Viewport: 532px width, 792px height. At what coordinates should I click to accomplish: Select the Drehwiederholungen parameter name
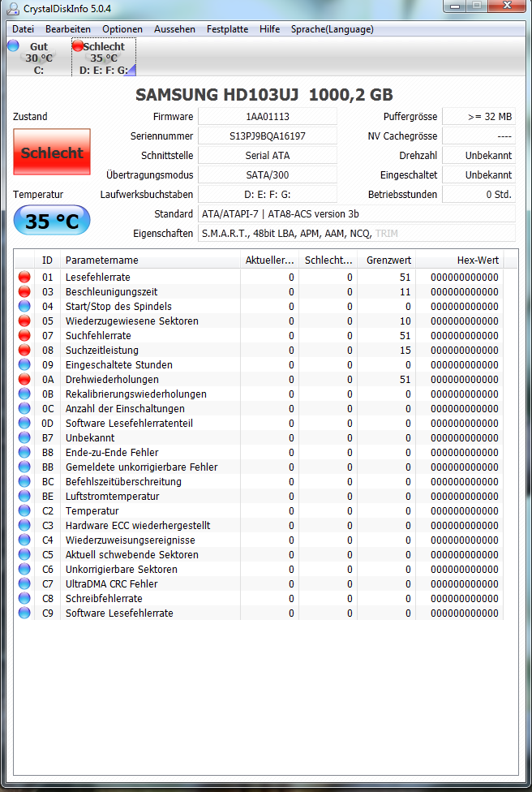point(112,379)
